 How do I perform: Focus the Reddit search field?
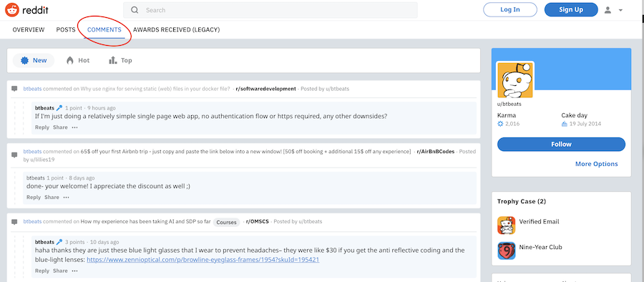coord(270,10)
